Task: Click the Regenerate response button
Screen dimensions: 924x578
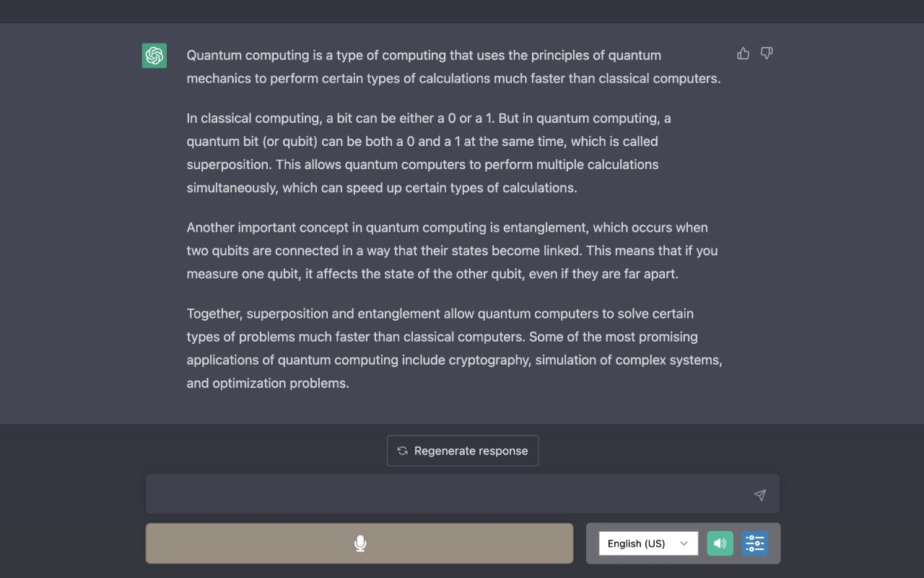Action: pyautogui.click(x=463, y=451)
